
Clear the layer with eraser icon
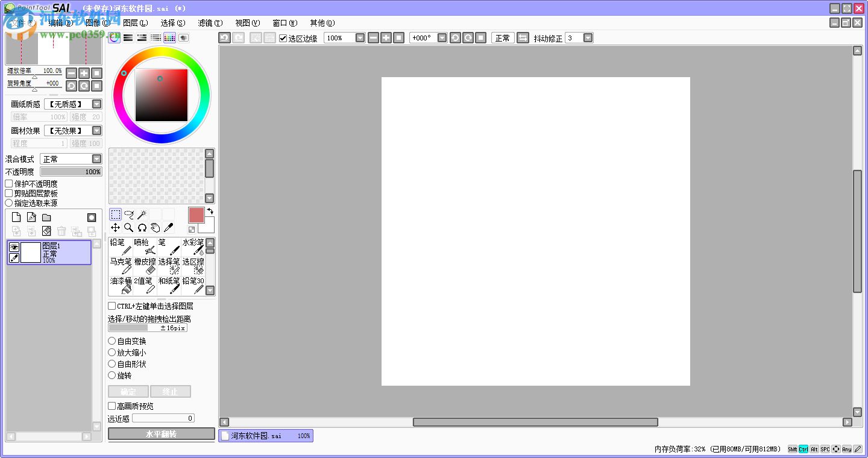click(46, 231)
